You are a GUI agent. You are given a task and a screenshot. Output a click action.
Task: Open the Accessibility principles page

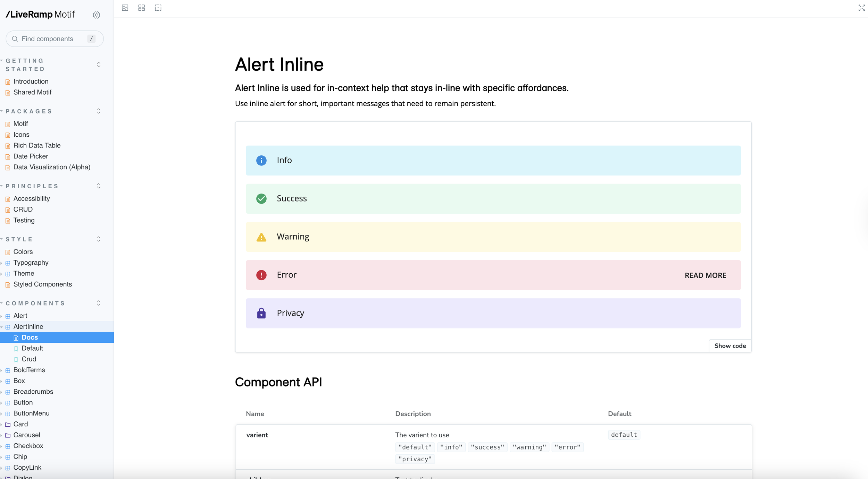click(32, 198)
